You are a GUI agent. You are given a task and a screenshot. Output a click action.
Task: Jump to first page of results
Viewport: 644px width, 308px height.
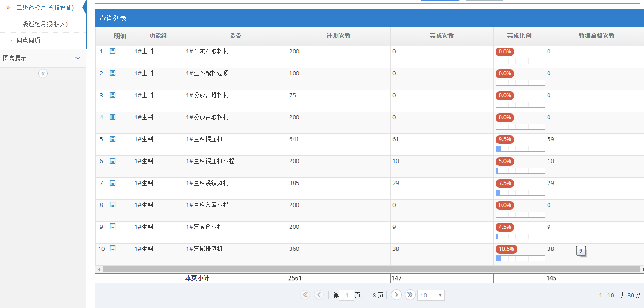coord(305,295)
